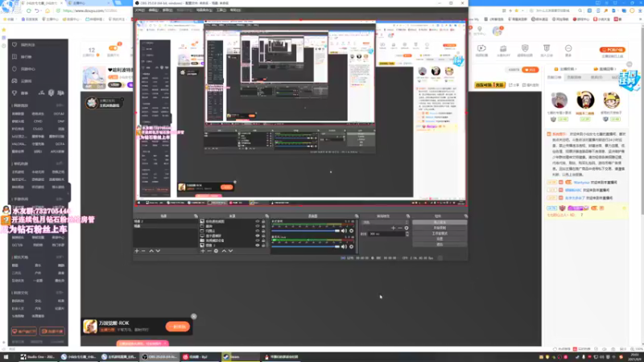Remove the transition with the minus icon
Image resolution: width=644 pixels, height=362 pixels.
399,228
